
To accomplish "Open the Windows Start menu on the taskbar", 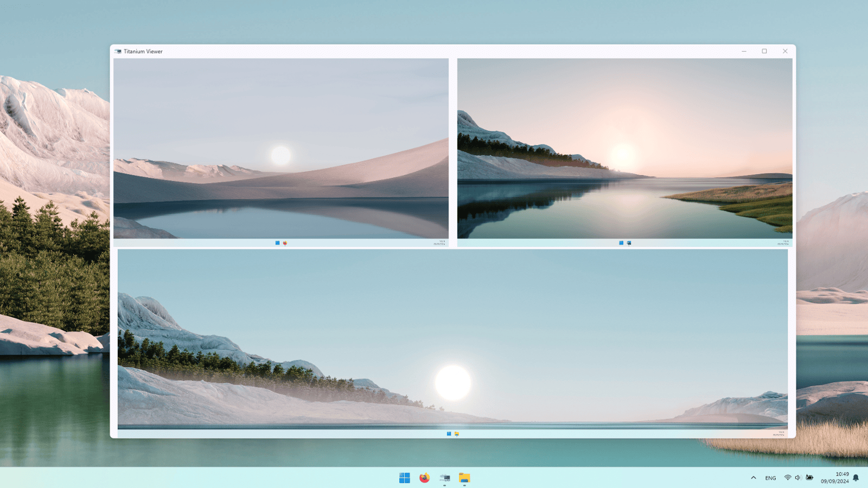I will coord(405,478).
